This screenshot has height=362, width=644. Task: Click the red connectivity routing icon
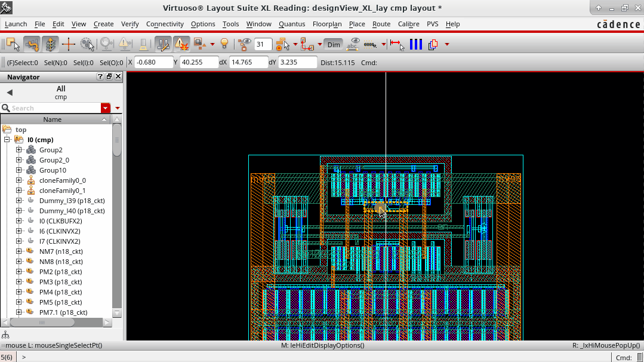(x=307, y=44)
